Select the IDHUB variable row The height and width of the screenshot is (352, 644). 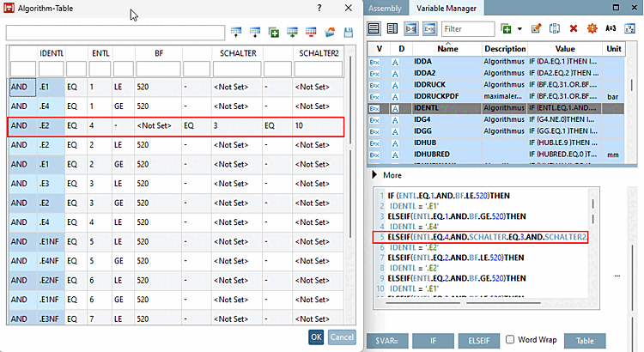pos(495,143)
